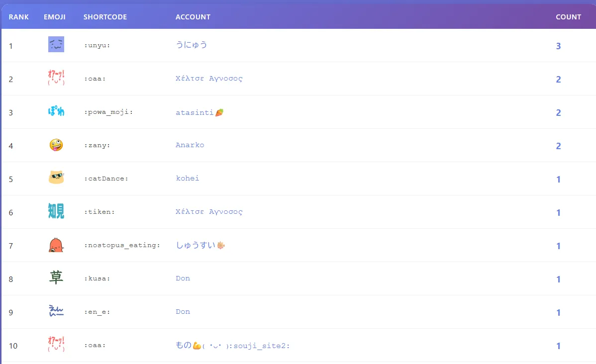The image size is (596, 364).
Task: Select the kusa kanji emoji icon
Action: point(56,278)
